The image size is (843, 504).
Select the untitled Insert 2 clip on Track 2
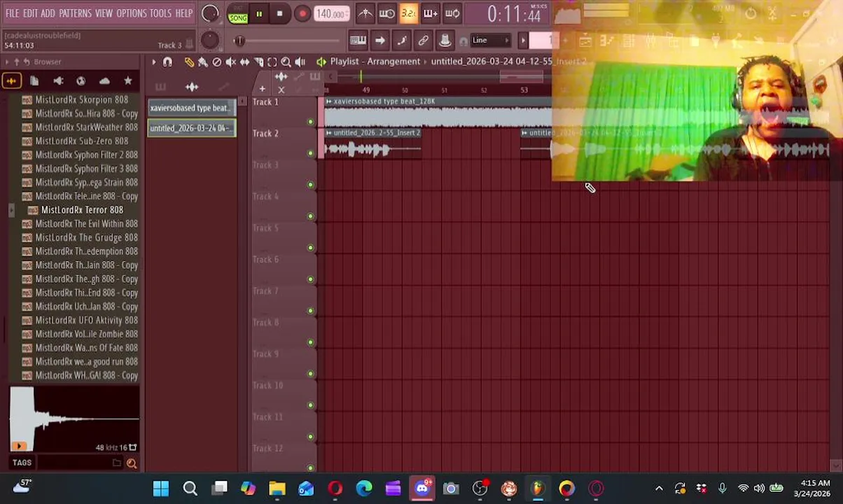click(372, 143)
